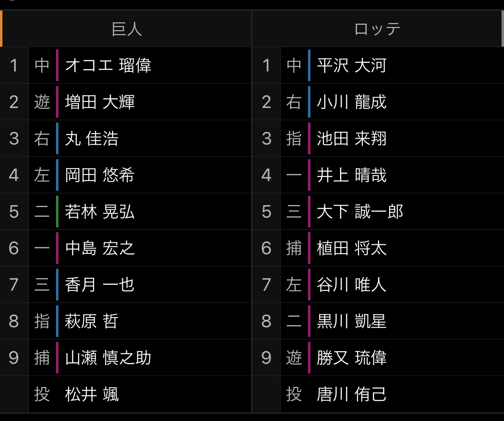Image resolution: width=504 pixels, height=421 pixels.
Task: Select 若林 晃弘 batting fifth
Action: tap(100, 212)
